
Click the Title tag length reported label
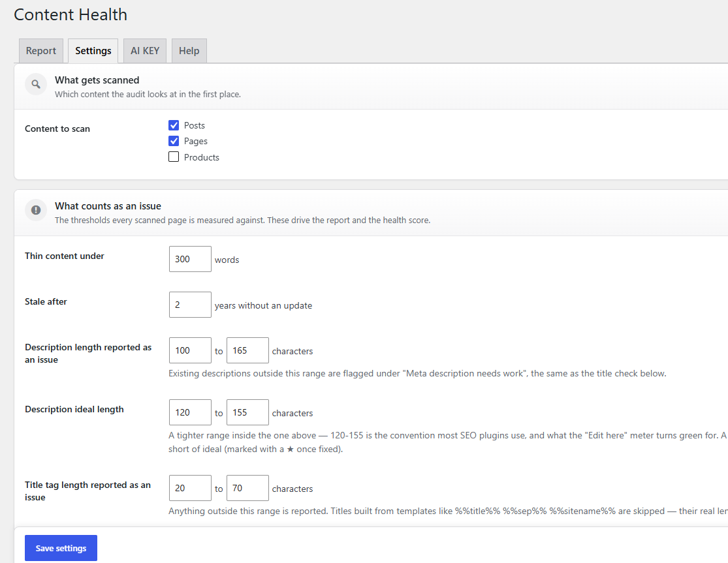point(87,491)
